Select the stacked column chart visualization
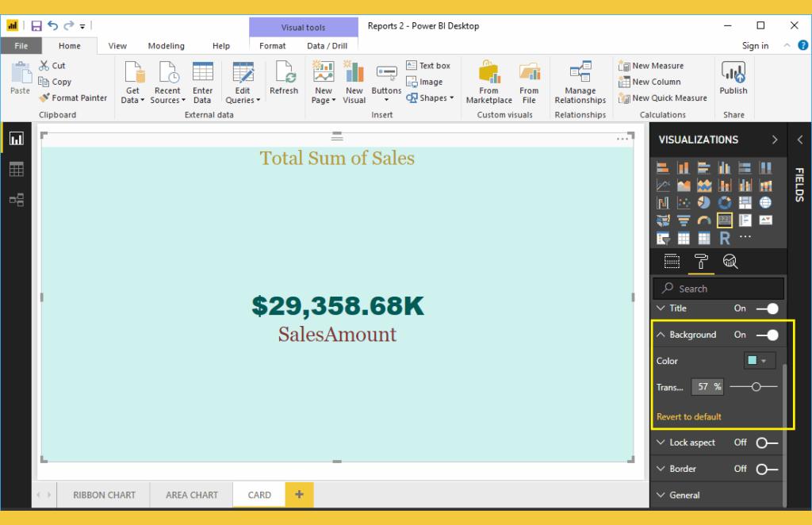Screen dimensions: 812x525 click(x=683, y=168)
